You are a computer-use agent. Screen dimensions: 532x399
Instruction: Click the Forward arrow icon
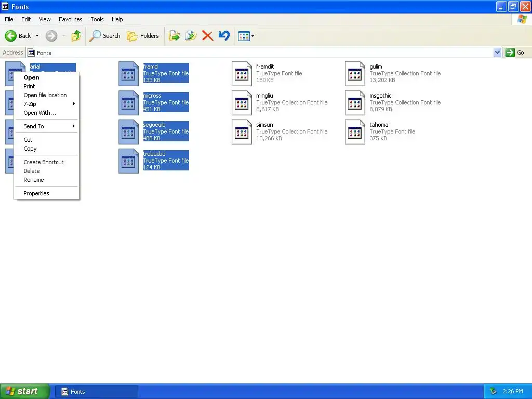[51, 36]
